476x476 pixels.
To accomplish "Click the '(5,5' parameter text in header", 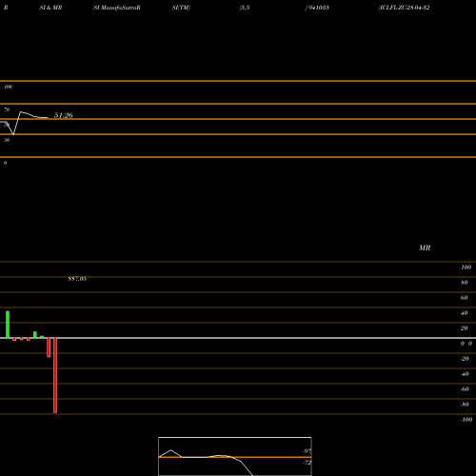I will pyautogui.click(x=245, y=8).
